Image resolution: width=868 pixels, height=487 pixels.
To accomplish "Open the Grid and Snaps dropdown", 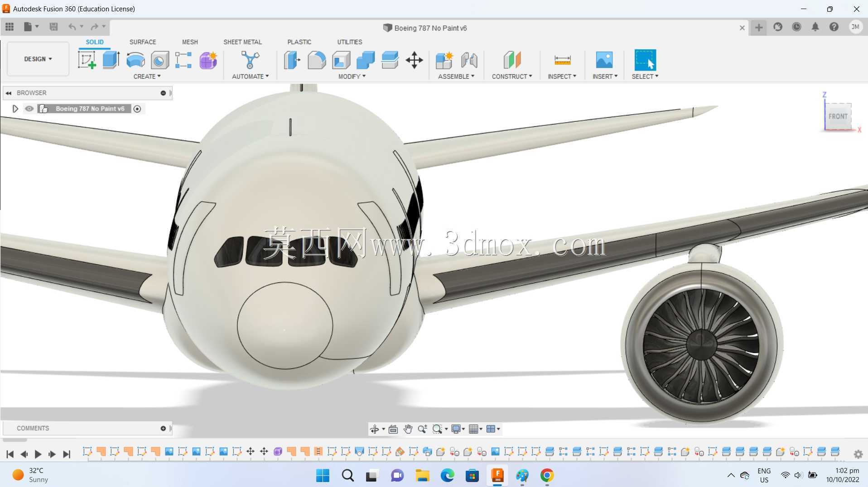I will [x=476, y=429].
